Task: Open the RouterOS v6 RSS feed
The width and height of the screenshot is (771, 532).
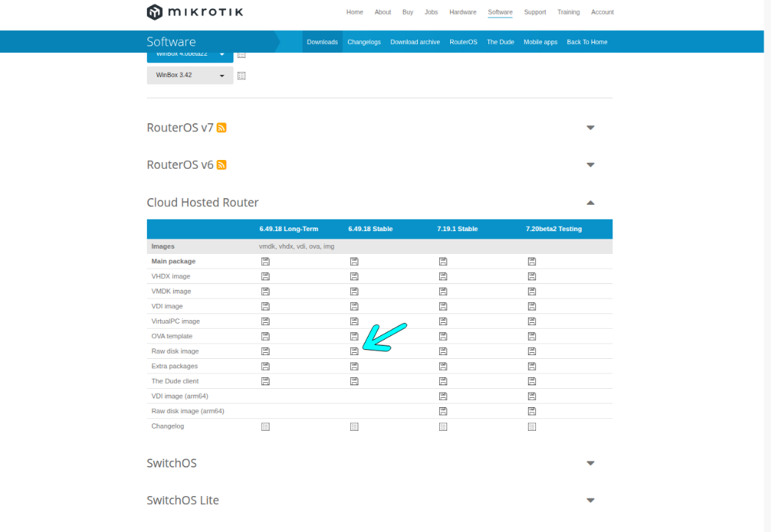Action: tap(221, 165)
